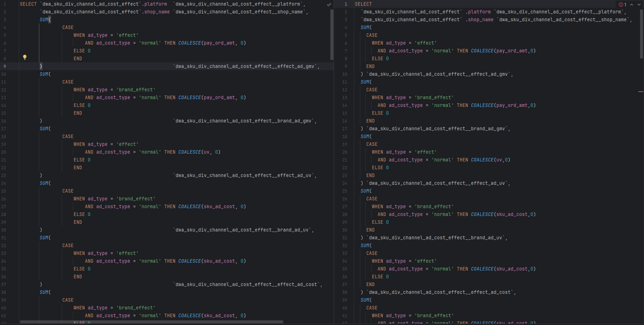Click 'brand_effect' string on right line 13
This screenshot has width=644, height=325.
point(434,97)
